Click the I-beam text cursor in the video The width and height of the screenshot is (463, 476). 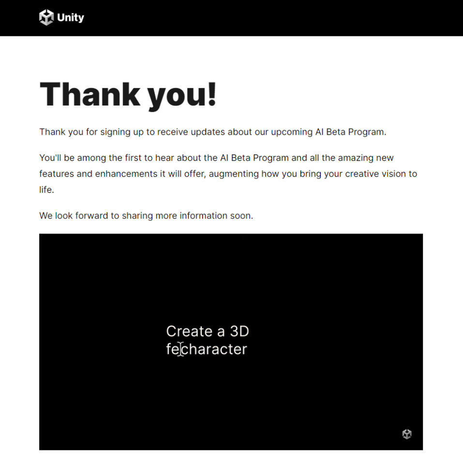[180, 349]
